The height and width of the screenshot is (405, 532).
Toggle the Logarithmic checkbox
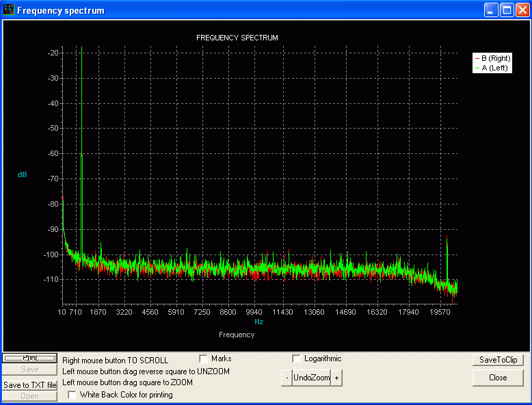click(x=296, y=359)
